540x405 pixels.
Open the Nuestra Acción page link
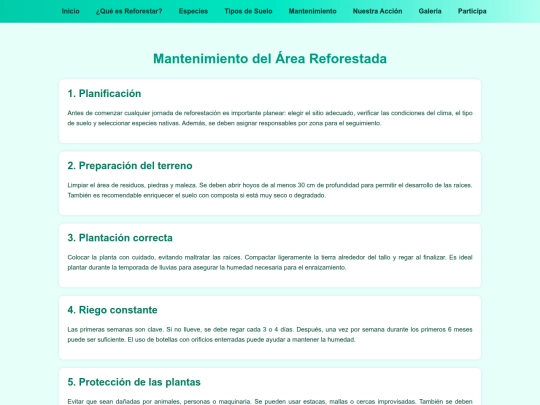point(377,11)
